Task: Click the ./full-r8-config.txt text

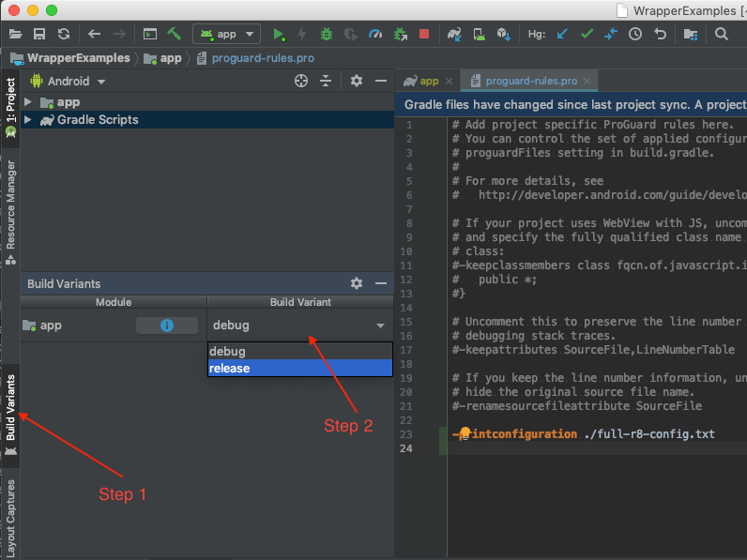Action: pyautogui.click(x=648, y=434)
